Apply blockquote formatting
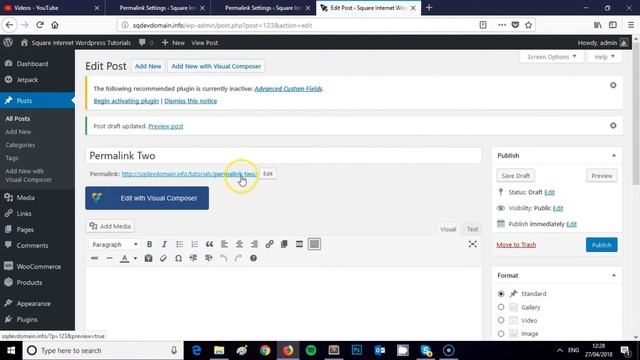Screen dimensions: 640x360 pos(209,244)
